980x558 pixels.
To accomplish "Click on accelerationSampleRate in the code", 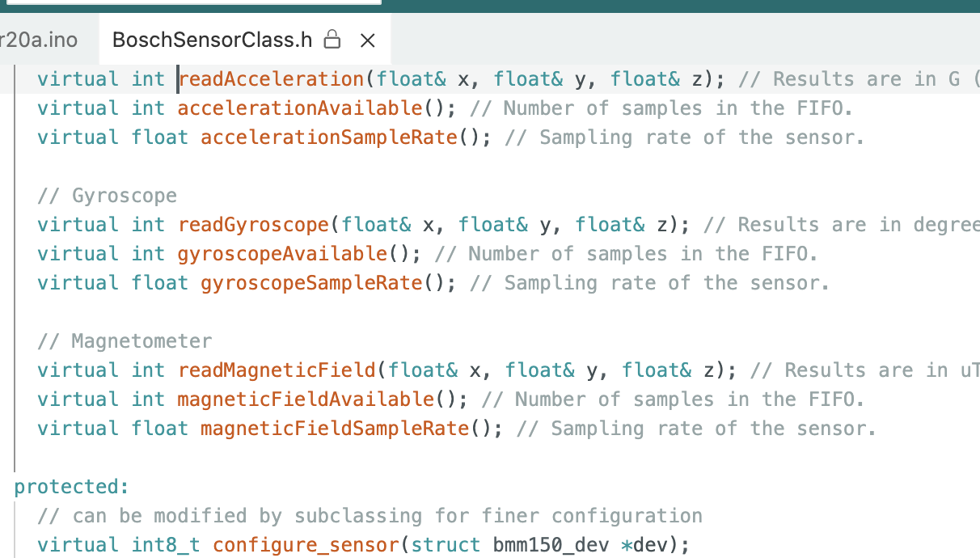I will click(x=328, y=137).
